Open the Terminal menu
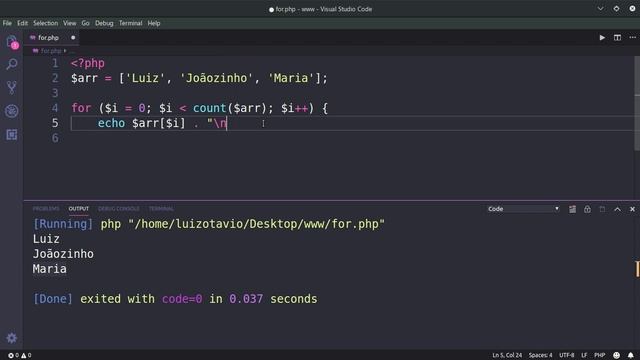 131,23
